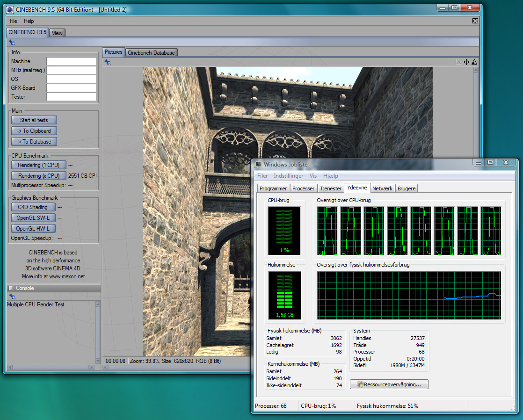Open Ressourceovervågning from the performance tab
The image size is (523, 420).
click(x=389, y=384)
